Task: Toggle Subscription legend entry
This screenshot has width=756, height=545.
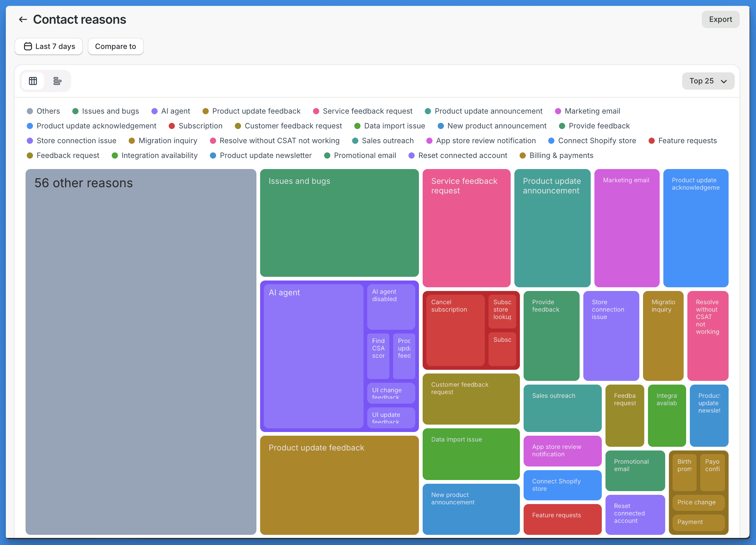Action: point(200,126)
